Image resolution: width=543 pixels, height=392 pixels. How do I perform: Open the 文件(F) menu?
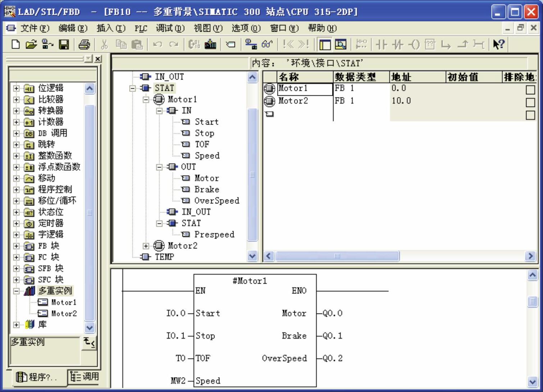coord(35,28)
